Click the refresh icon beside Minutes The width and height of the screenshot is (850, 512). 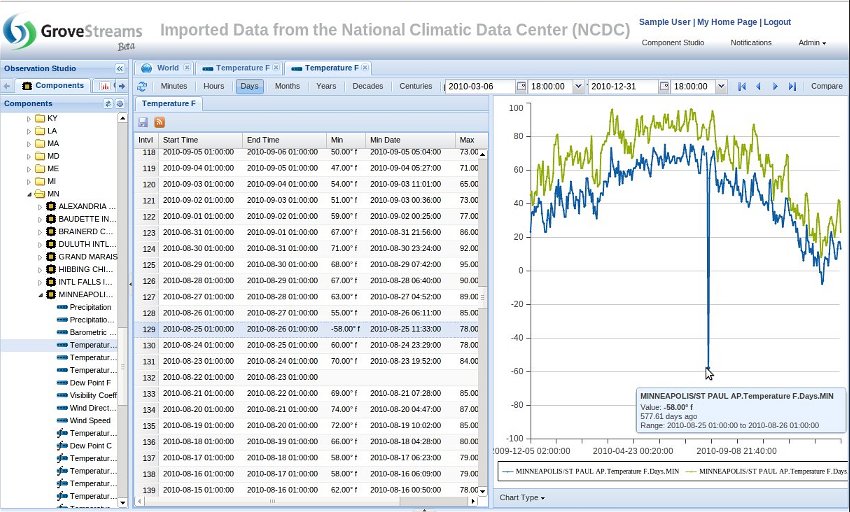pyautogui.click(x=142, y=87)
